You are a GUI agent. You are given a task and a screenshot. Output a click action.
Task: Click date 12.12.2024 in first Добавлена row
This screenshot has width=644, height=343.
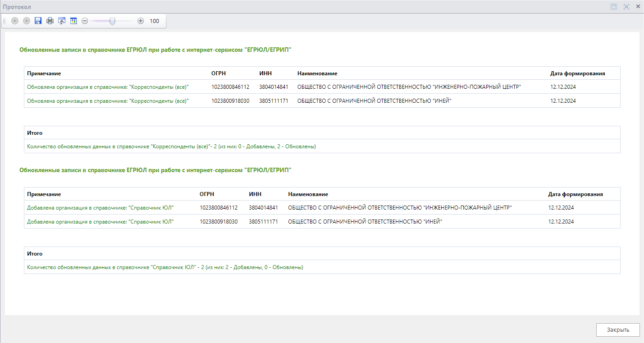[561, 208]
